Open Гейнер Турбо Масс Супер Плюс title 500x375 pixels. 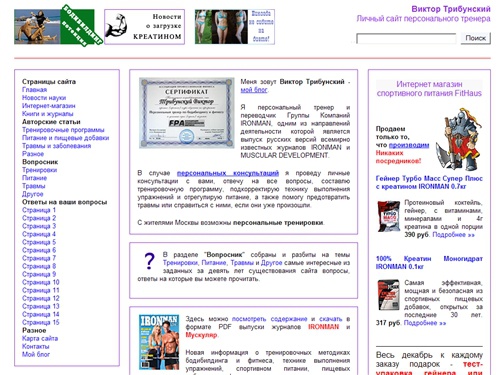pos(429,182)
